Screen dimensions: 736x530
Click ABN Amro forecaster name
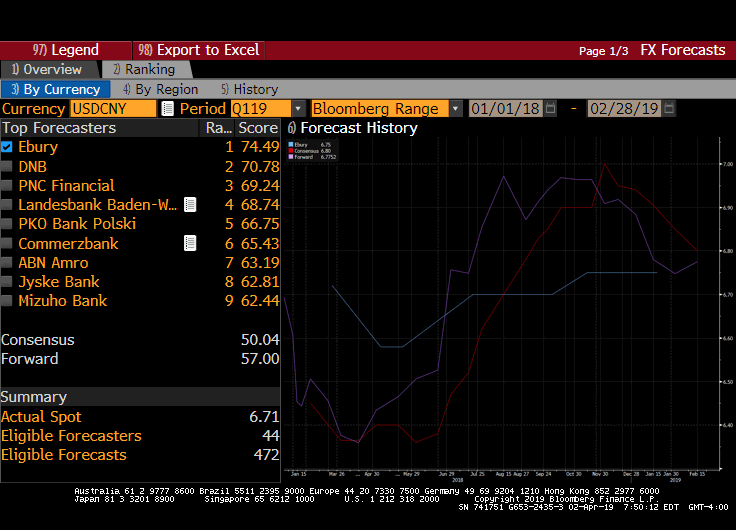click(53, 262)
